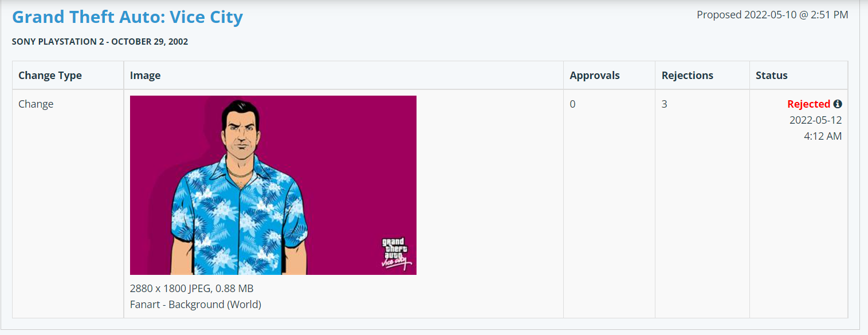This screenshot has width=868, height=335.
Task: Click the October 29, 2002 release date
Action: point(145,42)
